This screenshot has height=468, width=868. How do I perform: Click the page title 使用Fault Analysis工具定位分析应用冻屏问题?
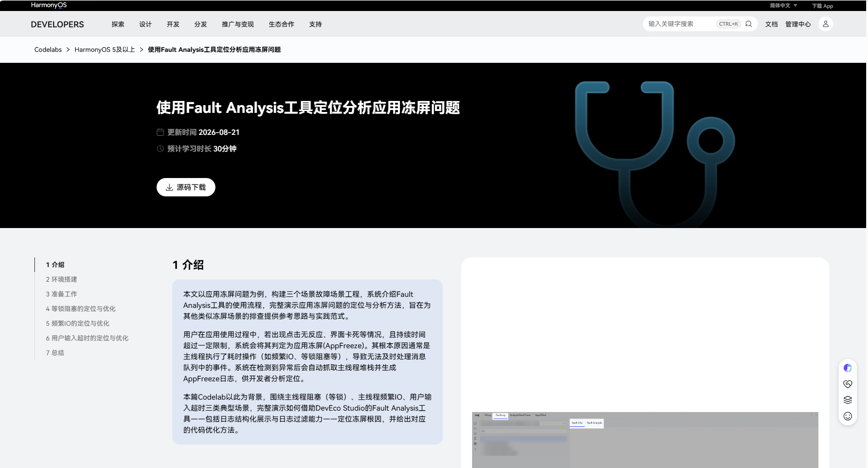pos(308,108)
